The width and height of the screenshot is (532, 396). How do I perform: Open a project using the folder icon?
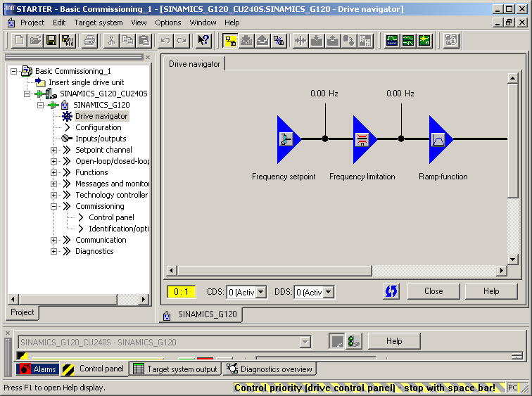point(36,41)
